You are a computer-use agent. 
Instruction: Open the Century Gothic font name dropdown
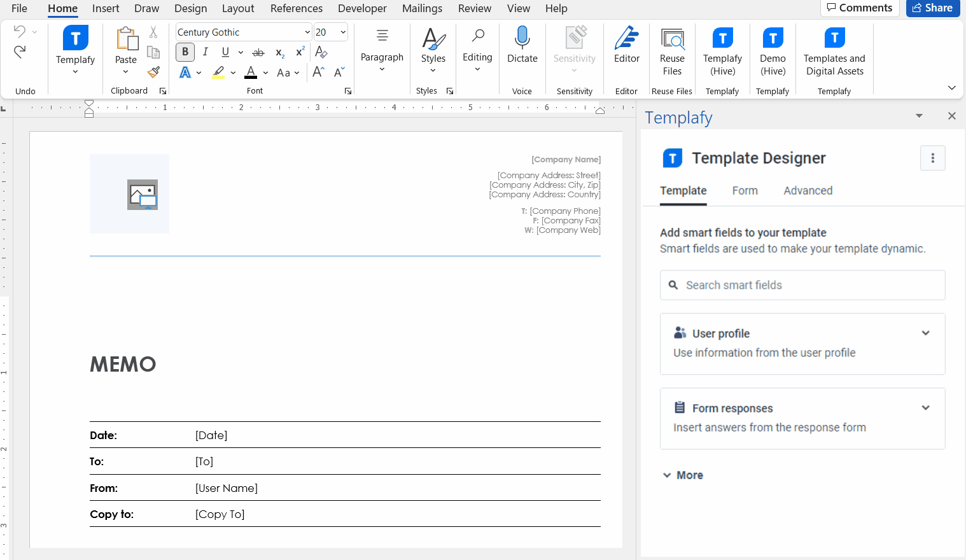pos(307,32)
